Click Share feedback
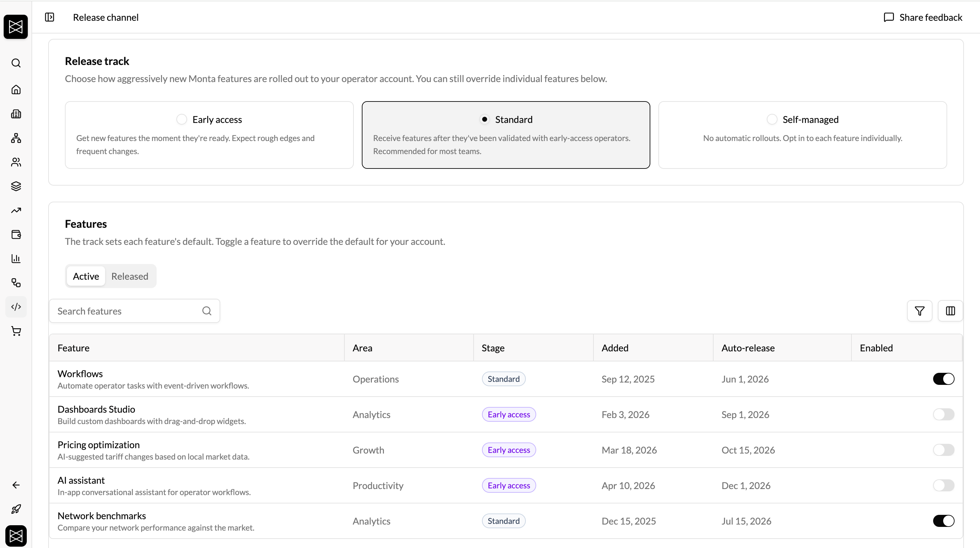 point(922,17)
